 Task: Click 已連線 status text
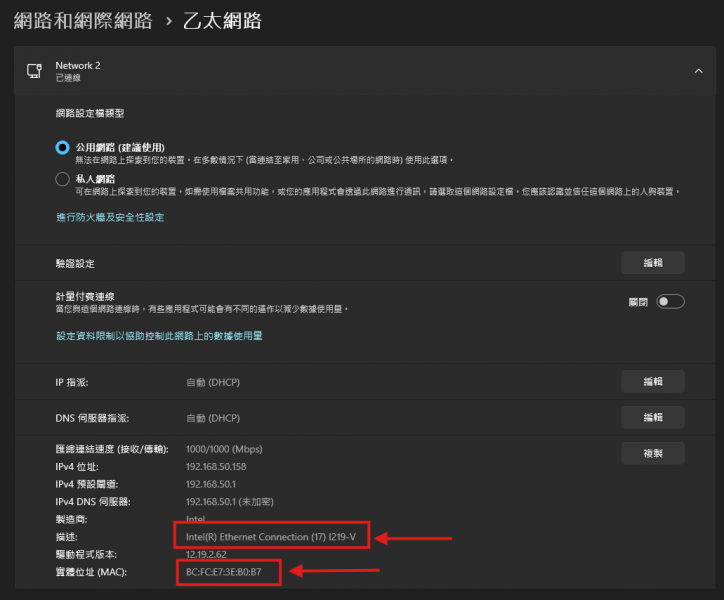pos(68,78)
